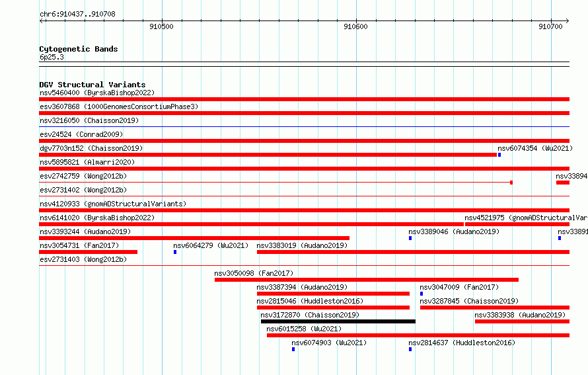This screenshot has height=375, width=588.
Task: Click blue marker under nsv3047009
Action: (422, 294)
